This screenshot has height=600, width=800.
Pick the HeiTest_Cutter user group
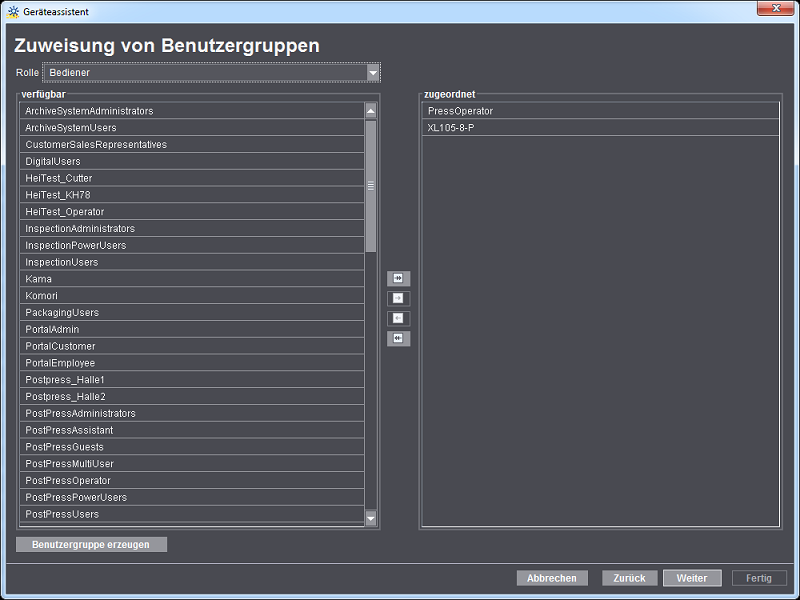click(190, 178)
